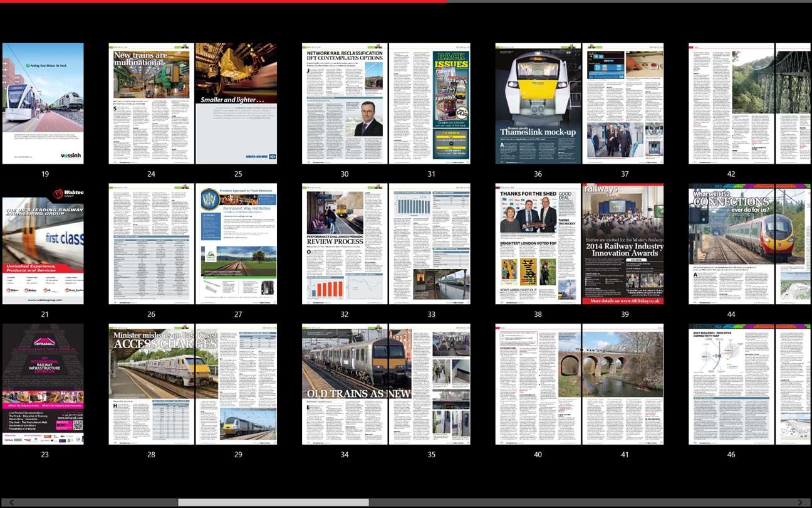Image resolution: width=812 pixels, height=508 pixels.
Task: Click page number label 19
Action: pos(44,174)
